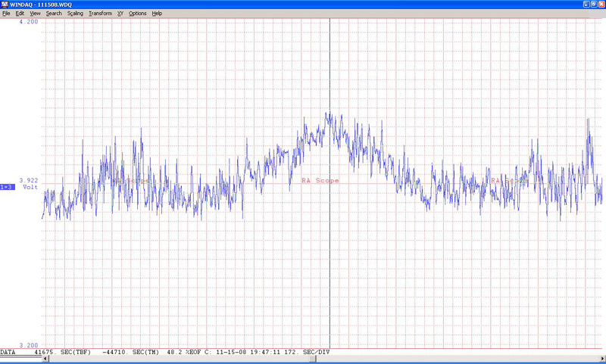606x364 pixels.
Task: Click the scrollbar right arrow
Action: (602, 359)
